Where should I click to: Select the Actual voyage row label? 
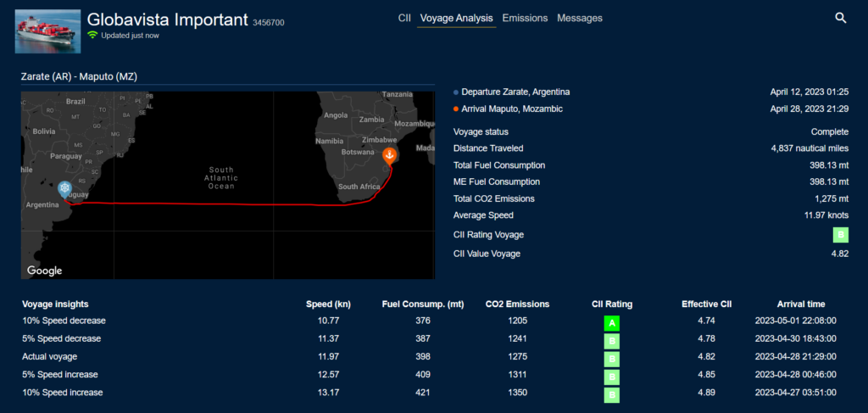(x=50, y=356)
